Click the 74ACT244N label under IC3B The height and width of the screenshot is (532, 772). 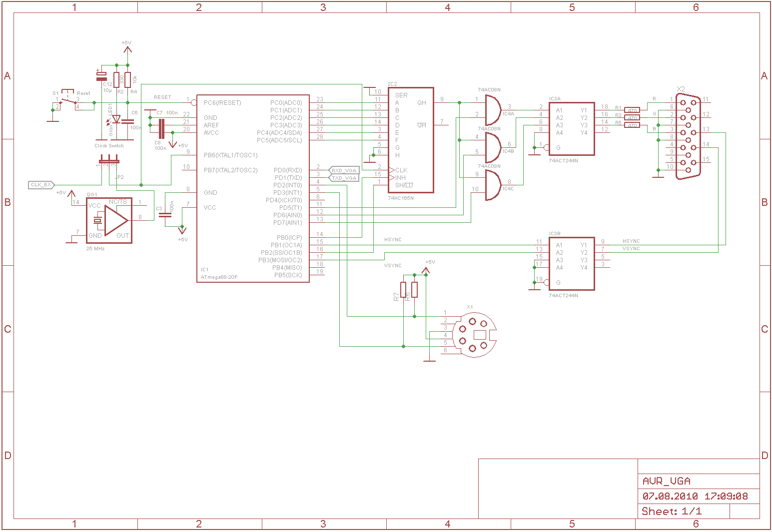click(x=563, y=296)
